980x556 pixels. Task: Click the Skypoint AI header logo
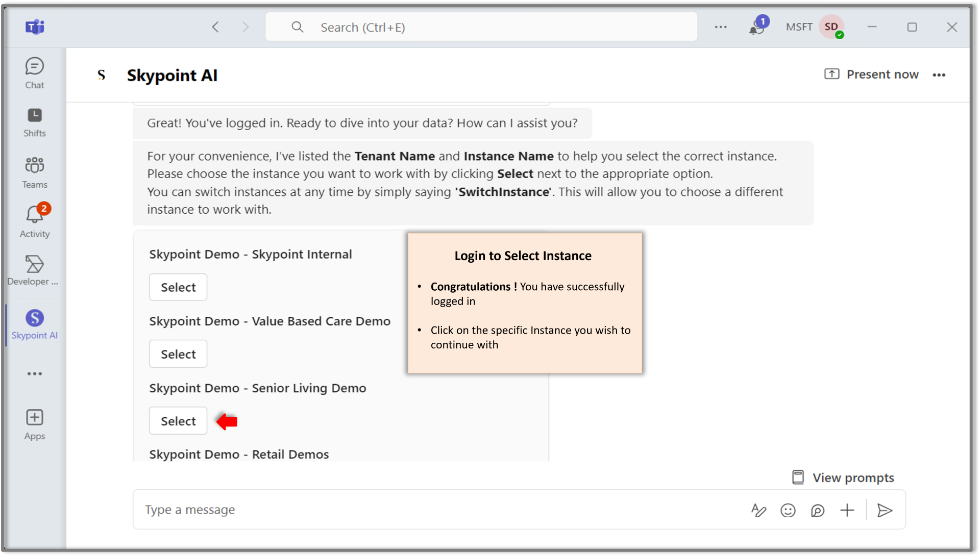point(102,75)
